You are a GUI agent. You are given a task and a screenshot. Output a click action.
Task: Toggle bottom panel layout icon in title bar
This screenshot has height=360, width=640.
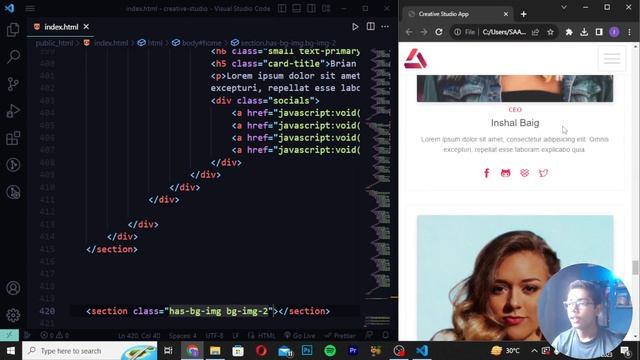tap(296, 8)
